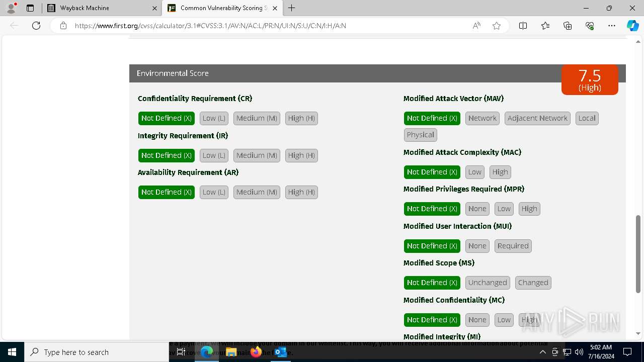
Task: Open split screen view
Action: tap(523, 26)
